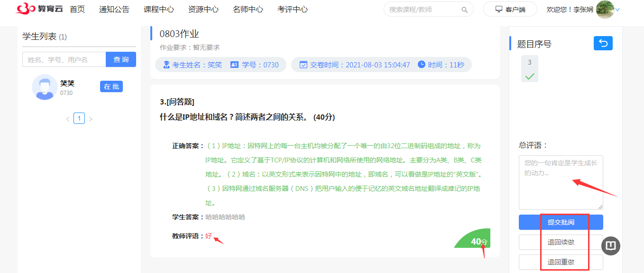Image resolution: width=644 pixels, height=273 pixels.
Task: Click the user avatar photo in header
Action: point(605,9)
